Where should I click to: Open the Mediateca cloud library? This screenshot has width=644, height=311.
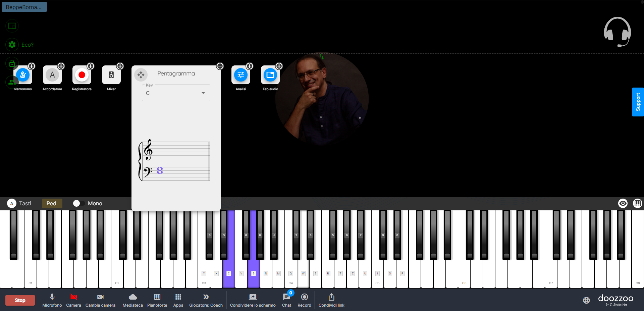tap(133, 297)
